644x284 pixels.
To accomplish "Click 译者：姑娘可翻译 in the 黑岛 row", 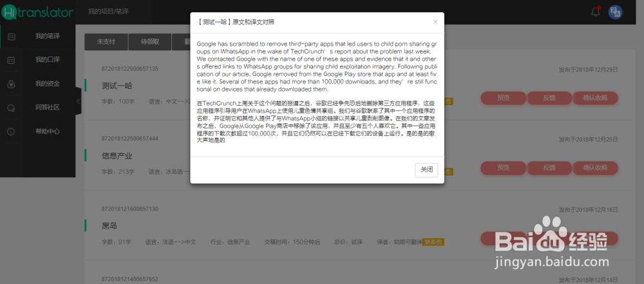I will [399, 242].
